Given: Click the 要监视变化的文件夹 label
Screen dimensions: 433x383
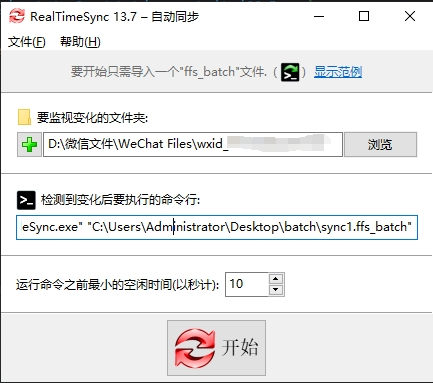Looking at the screenshot, I should coord(92,118).
